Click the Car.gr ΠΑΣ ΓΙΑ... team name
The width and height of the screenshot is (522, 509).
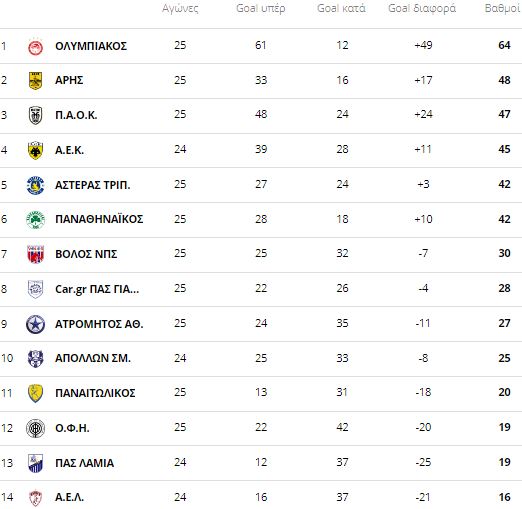coord(97,289)
